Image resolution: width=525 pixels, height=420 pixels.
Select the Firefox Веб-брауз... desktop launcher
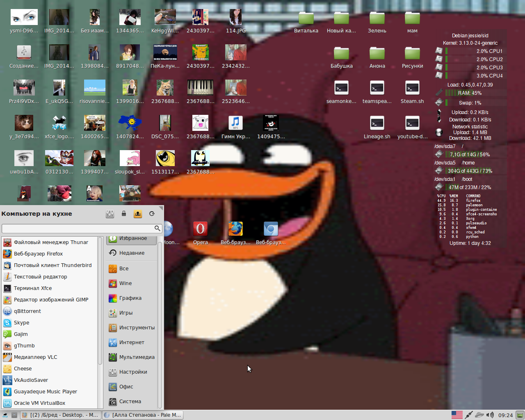pyautogui.click(x=235, y=233)
